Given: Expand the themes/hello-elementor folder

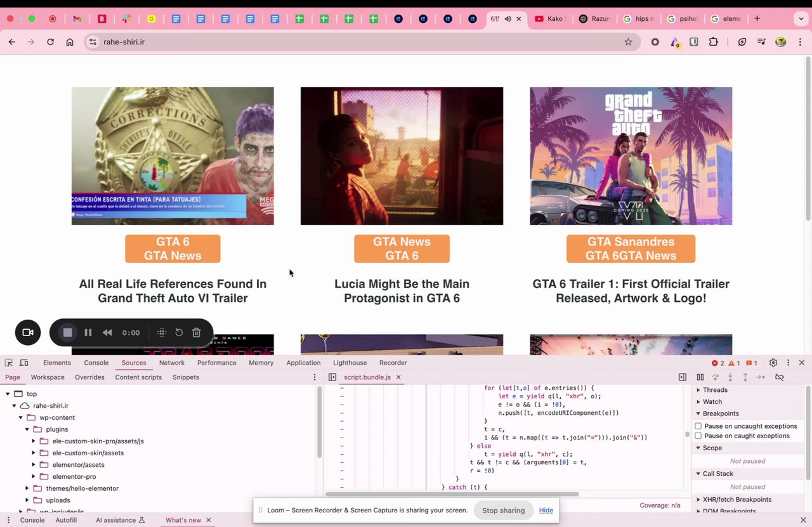Looking at the screenshot, I should coord(27,488).
